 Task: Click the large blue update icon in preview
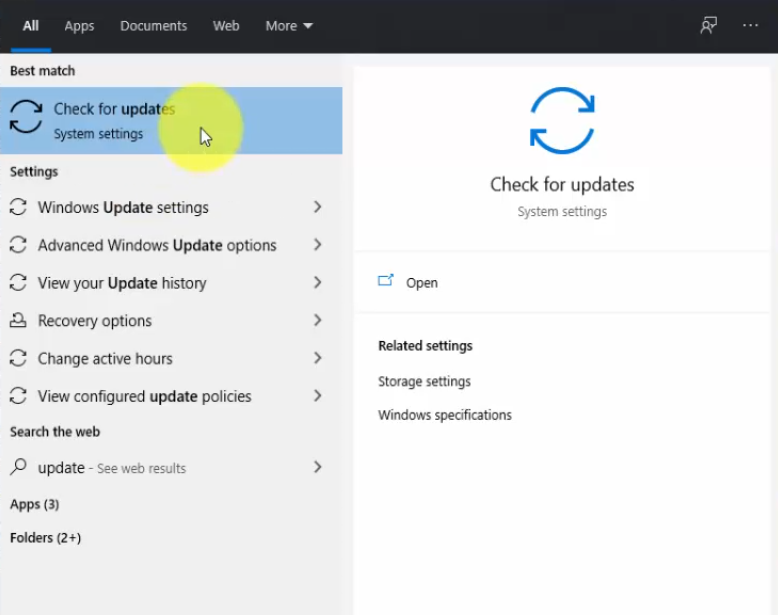point(562,121)
